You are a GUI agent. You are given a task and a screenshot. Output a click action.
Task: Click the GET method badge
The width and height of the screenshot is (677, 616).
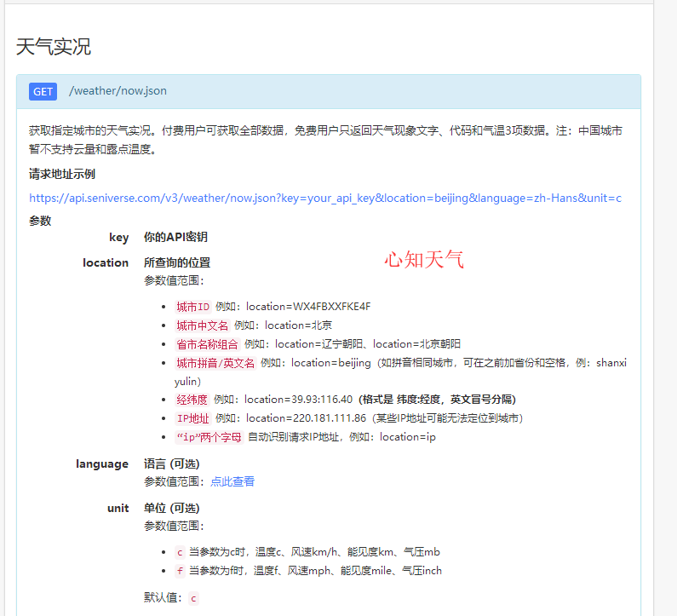pyautogui.click(x=43, y=91)
